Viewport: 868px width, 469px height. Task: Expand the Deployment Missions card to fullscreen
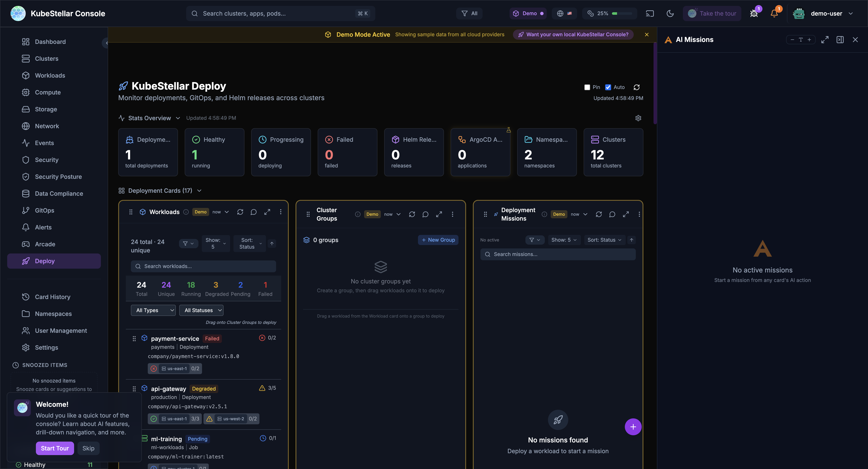(x=626, y=214)
